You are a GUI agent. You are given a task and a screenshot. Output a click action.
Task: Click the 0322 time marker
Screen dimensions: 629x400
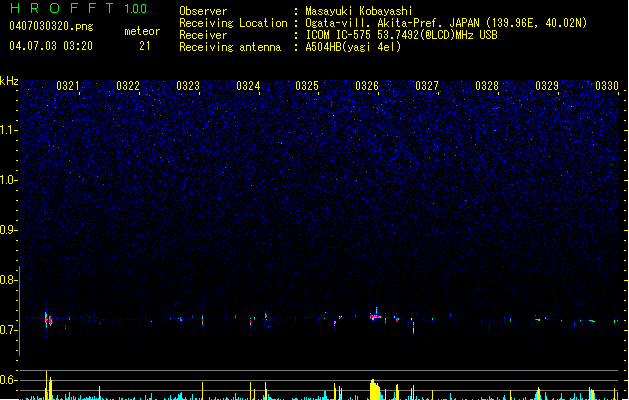pos(128,86)
